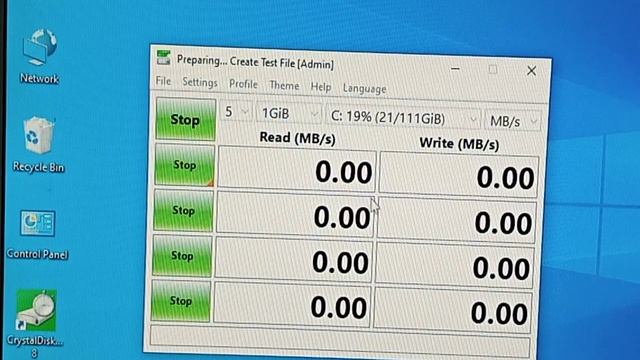Open the Profile menu
640x360 pixels.
tap(243, 84)
